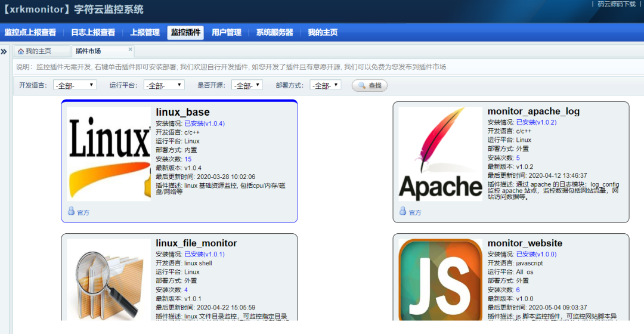The image size is (644, 334).
Task: Click the 查找 search button
Action: click(370, 85)
